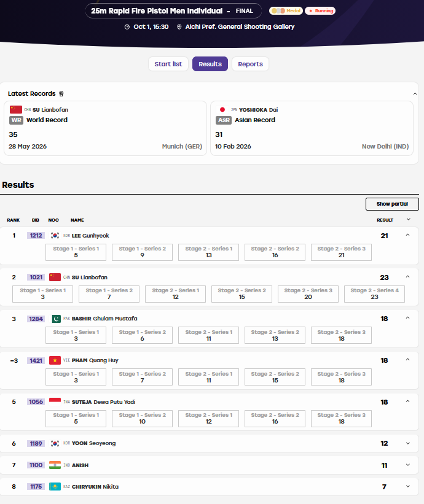Switch to the Reports tab
The width and height of the screenshot is (424, 504).
tap(250, 64)
